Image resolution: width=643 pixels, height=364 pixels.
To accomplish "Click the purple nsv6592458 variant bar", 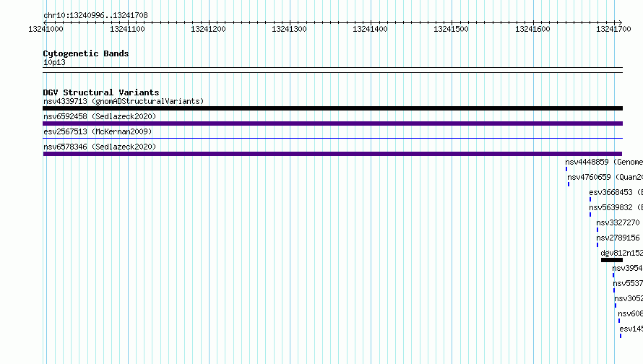I will 332,123.
